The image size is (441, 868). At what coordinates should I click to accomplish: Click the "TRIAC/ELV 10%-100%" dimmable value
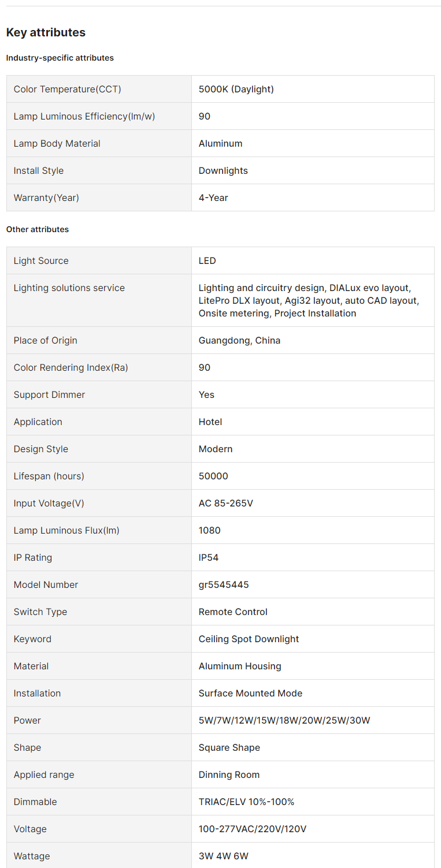(x=246, y=802)
